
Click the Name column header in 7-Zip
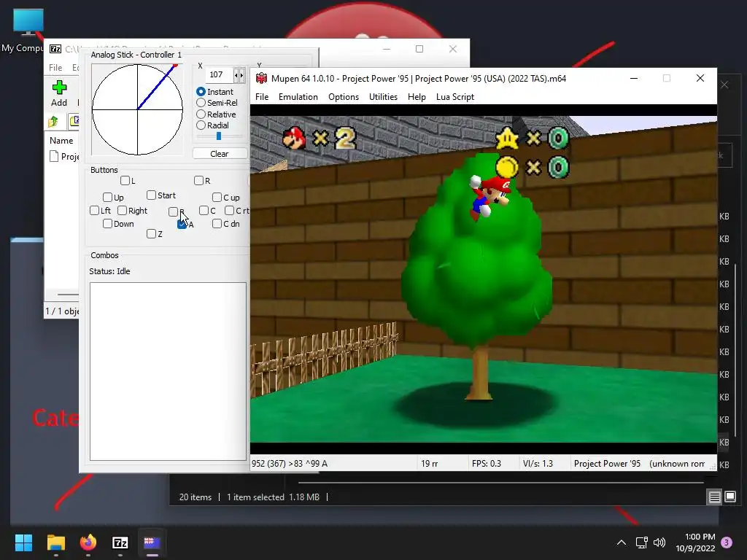[61, 141]
